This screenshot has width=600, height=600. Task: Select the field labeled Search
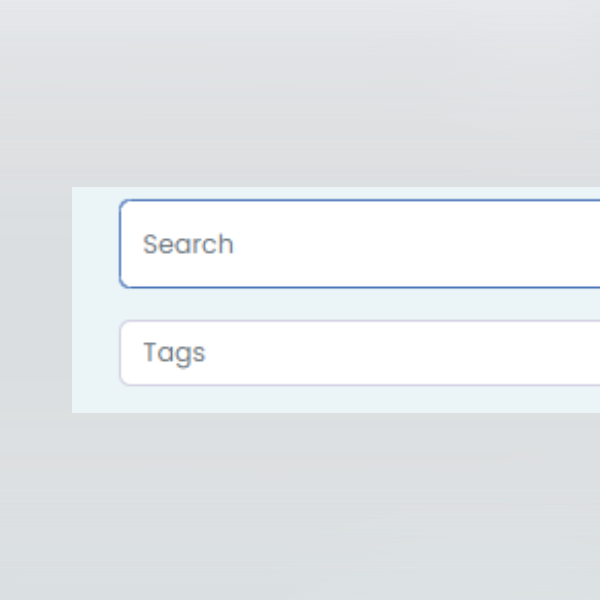tap(360, 244)
